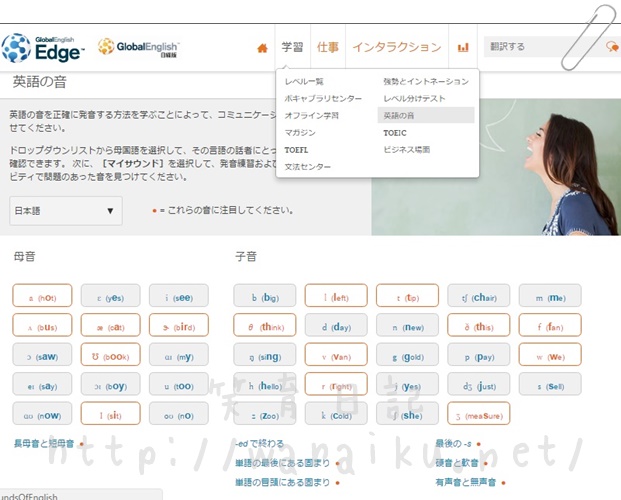The width and height of the screenshot is (621, 500).
Task: Click the consonant button (left)
Action: (336, 296)
